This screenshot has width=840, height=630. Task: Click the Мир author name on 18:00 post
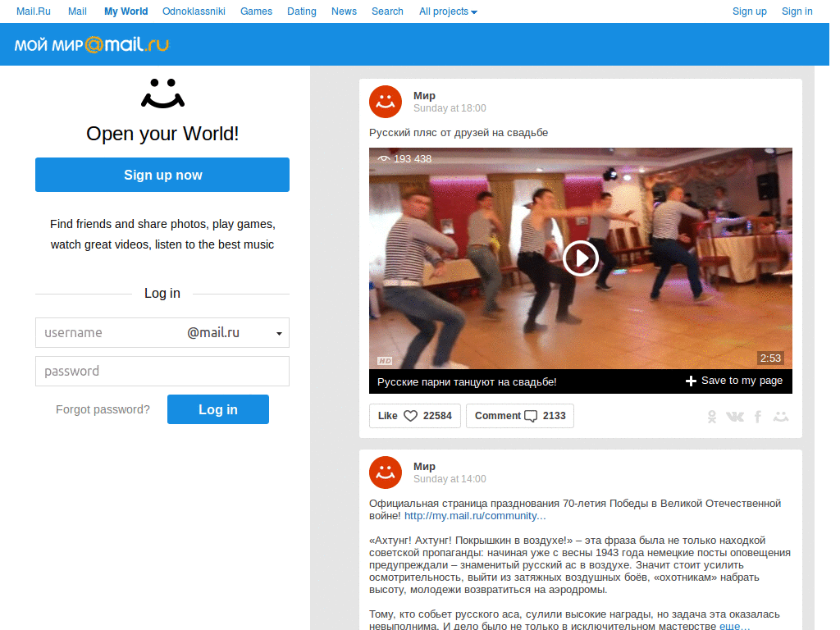click(424, 95)
